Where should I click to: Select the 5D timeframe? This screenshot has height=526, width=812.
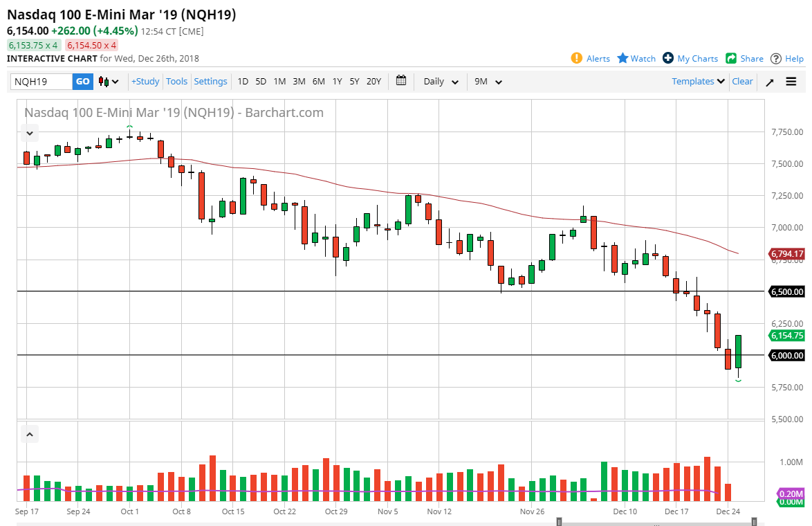point(261,81)
